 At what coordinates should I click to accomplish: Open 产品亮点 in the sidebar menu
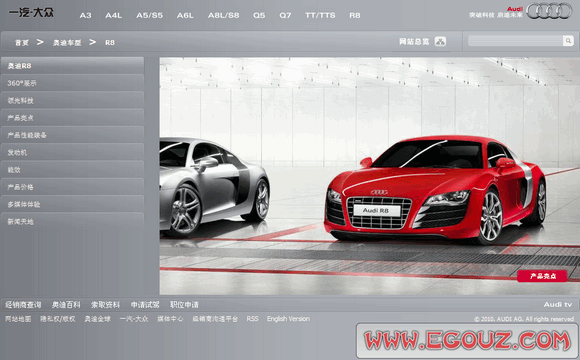pos(72,118)
